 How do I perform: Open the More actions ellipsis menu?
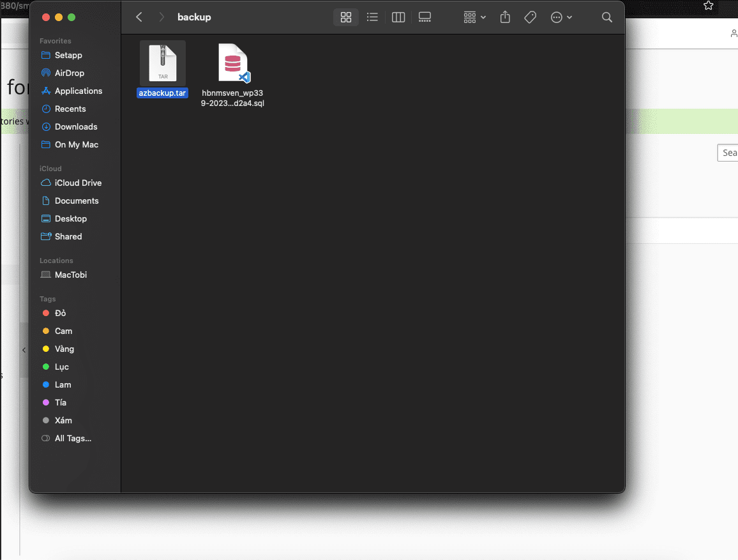(561, 18)
